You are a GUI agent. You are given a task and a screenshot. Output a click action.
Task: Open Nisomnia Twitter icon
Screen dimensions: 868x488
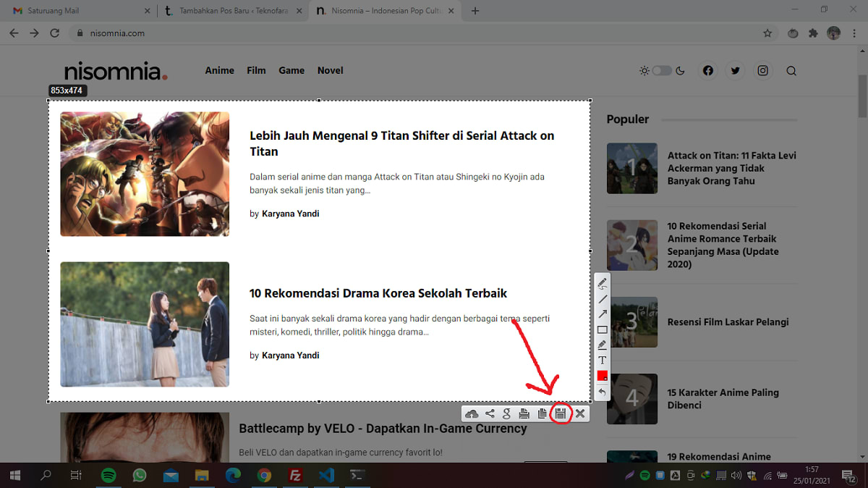[736, 71]
